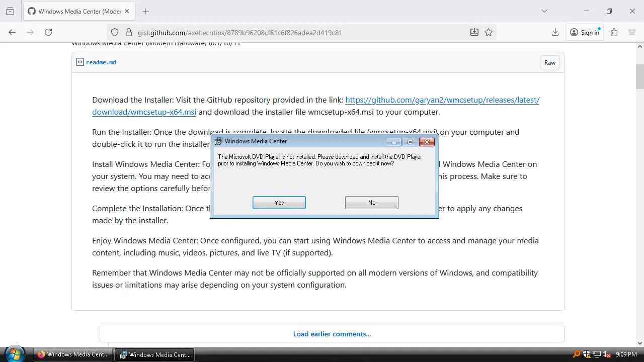Go back to the previous page
This screenshot has width=644, height=362.
coord(12,32)
